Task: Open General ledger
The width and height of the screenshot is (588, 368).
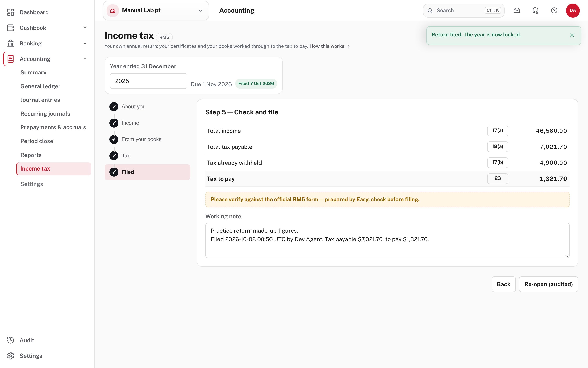Action: pyautogui.click(x=40, y=86)
